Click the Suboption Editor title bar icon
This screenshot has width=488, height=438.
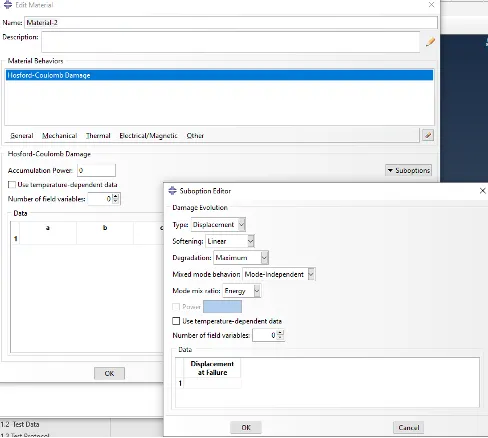pyautogui.click(x=172, y=191)
